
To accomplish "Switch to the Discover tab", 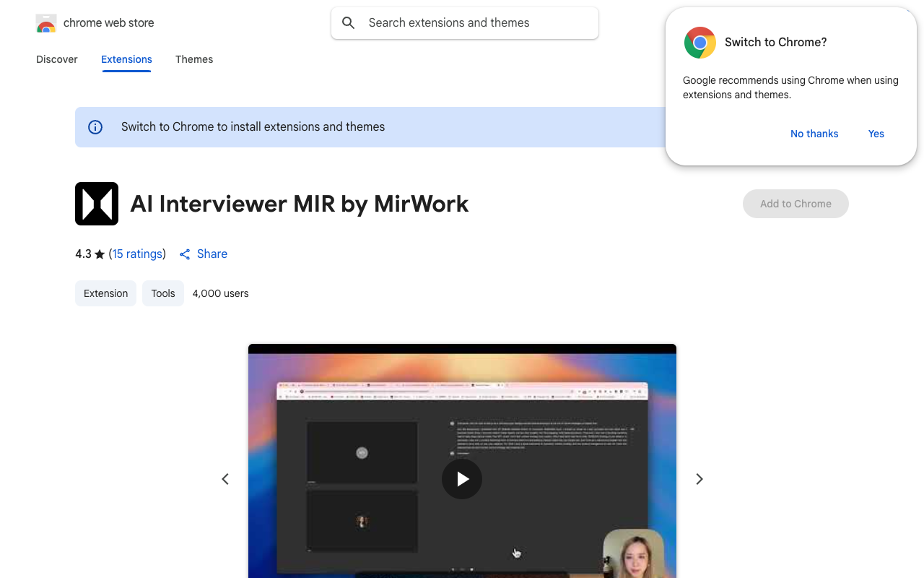I will [x=57, y=59].
